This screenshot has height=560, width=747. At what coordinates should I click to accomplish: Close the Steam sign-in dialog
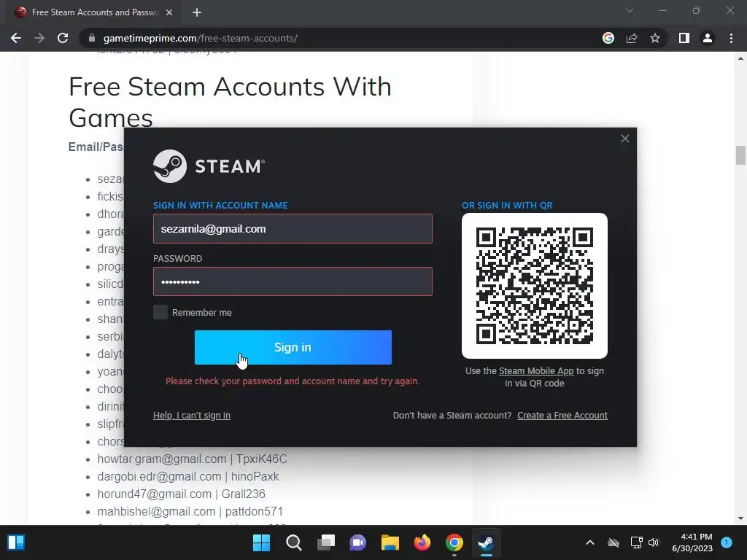tap(625, 139)
